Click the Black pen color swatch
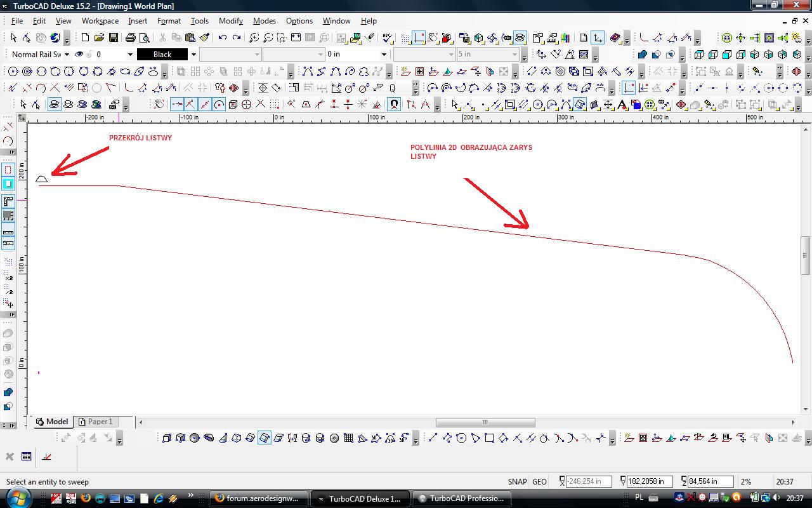Screen dimensions: 812x508 coord(162,55)
